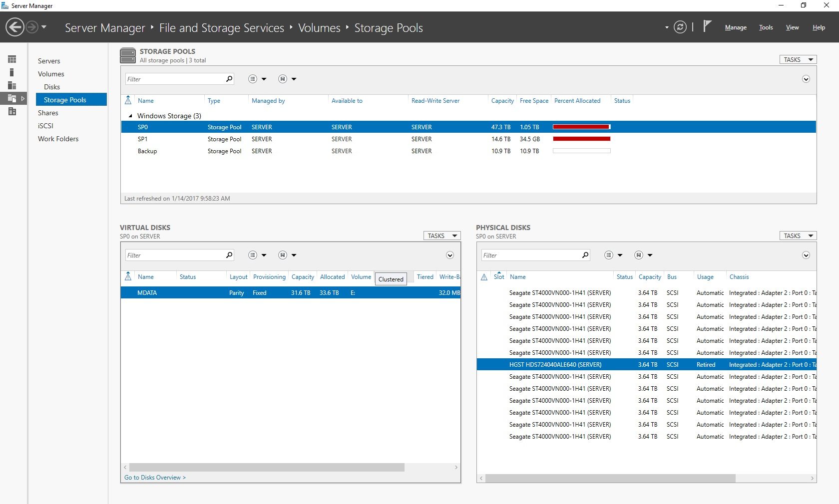This screenshot has height=504, width=839.
Task: Expand the Storage Pools filter chevron
Action: [806, 79]
